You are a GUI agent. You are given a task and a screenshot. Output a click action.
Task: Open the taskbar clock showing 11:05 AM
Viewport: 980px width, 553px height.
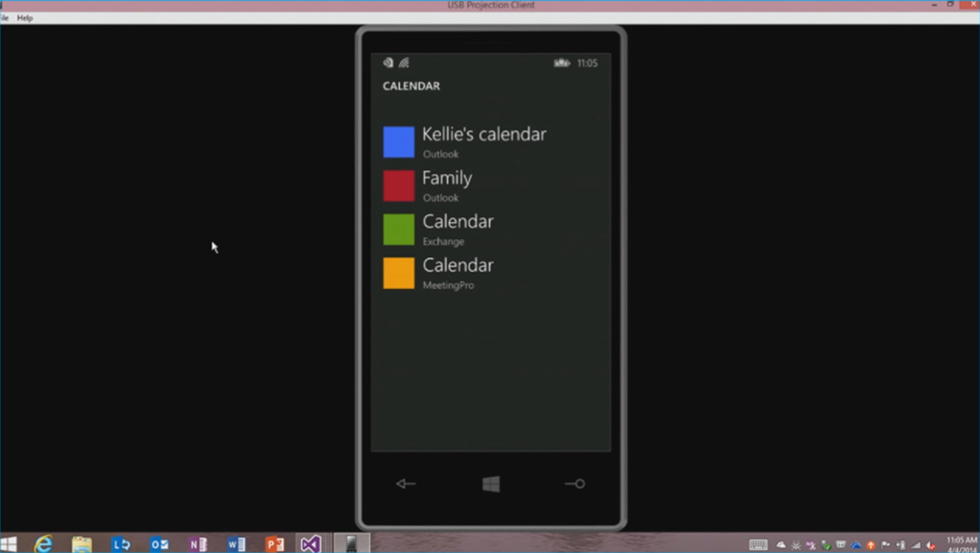[961, 544]
